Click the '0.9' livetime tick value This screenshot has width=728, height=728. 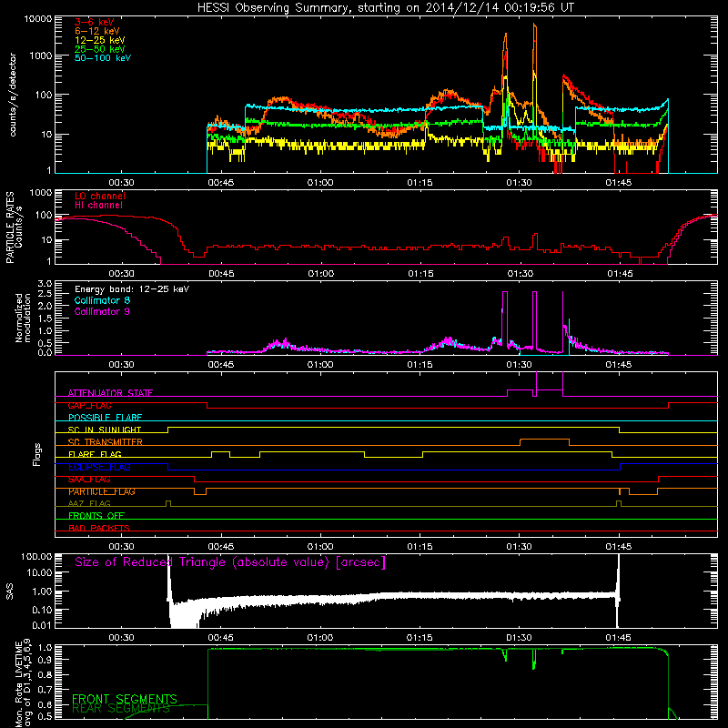[45, 659]
